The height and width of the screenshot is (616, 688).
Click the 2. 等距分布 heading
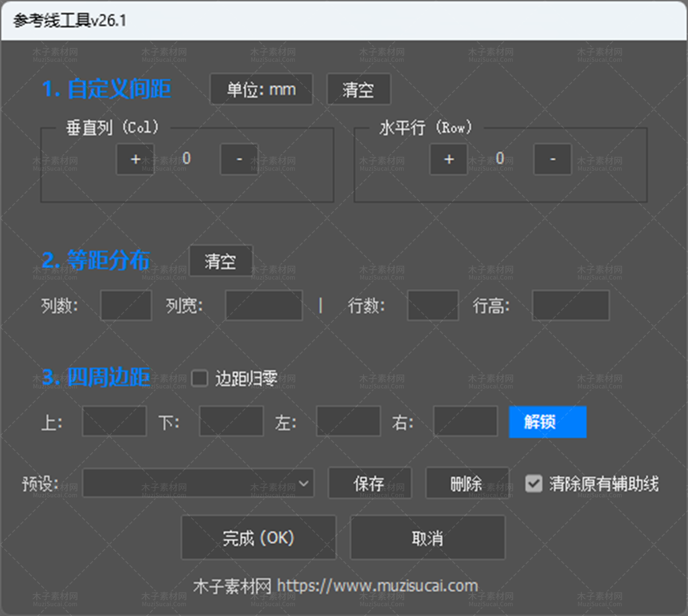[x=96, y=260]
